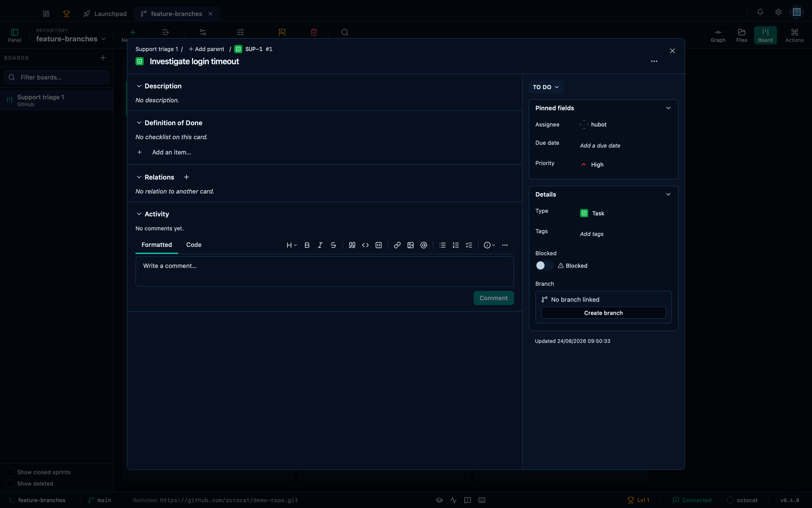Click the Heading format dropdown in the comment toolbar

tap(292, 245)
